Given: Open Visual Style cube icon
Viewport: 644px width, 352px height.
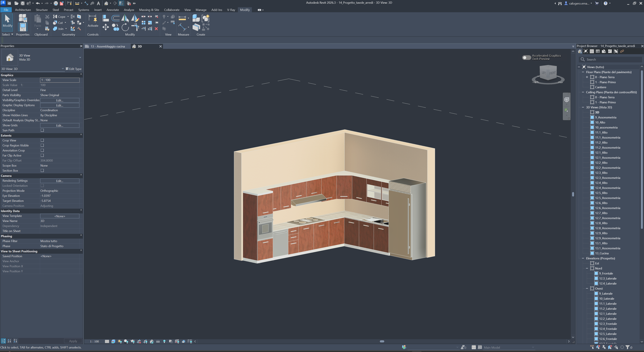Looking at the screenshot, I should pyautogui.click(x=113, y=341).
